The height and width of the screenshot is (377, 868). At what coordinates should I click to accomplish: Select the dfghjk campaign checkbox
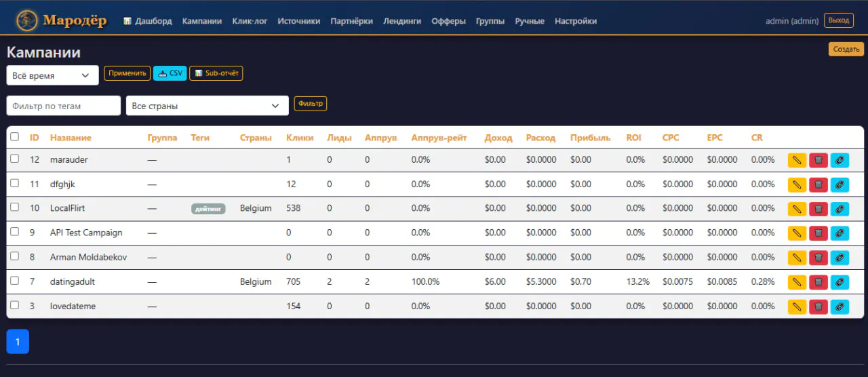tap(15, 183)
